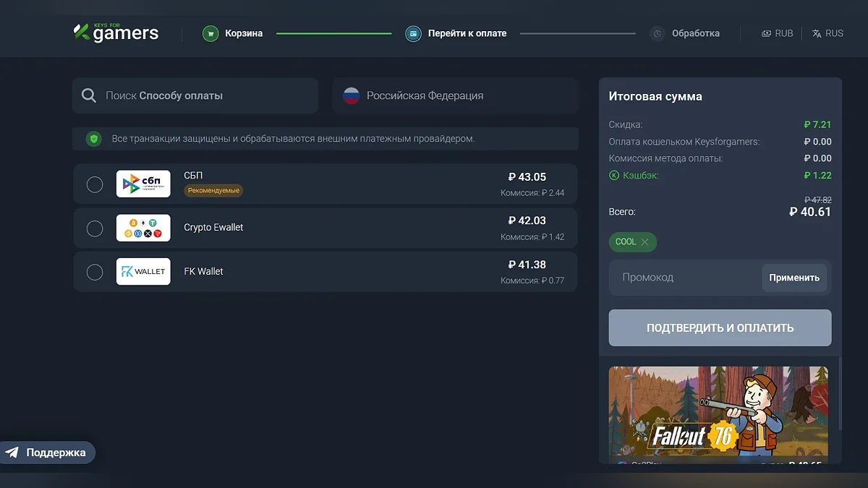This screenshot has width=868, height=488.
Task: Click the green cart step icon
Action: click(x=210, y=33)
